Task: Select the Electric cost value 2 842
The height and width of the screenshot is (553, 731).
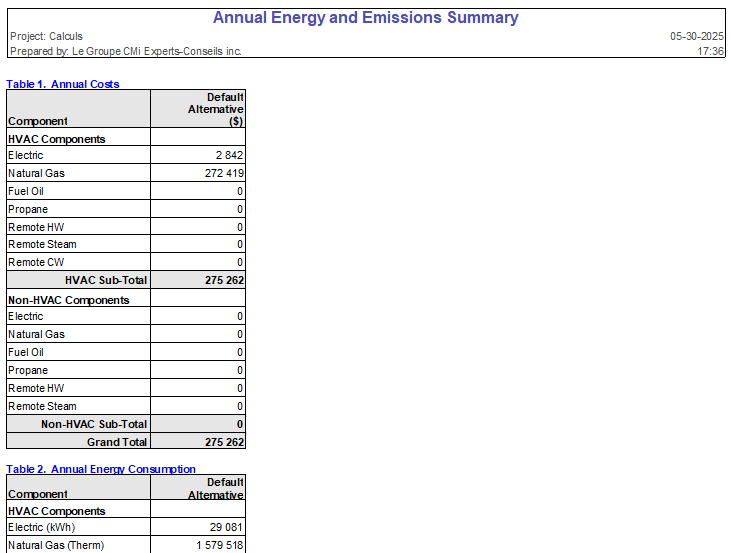Action: pyautogui.click(x=229, y=156)
